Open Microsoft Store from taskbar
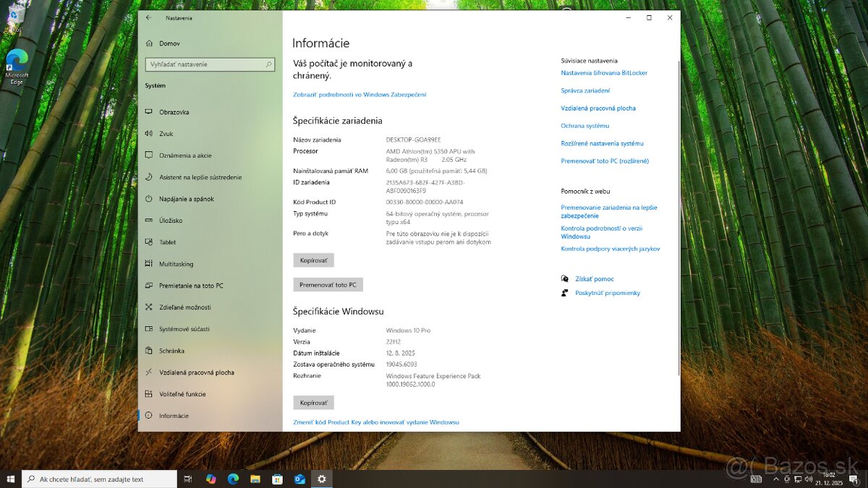868x488 pixels. [x=277, y=479]
